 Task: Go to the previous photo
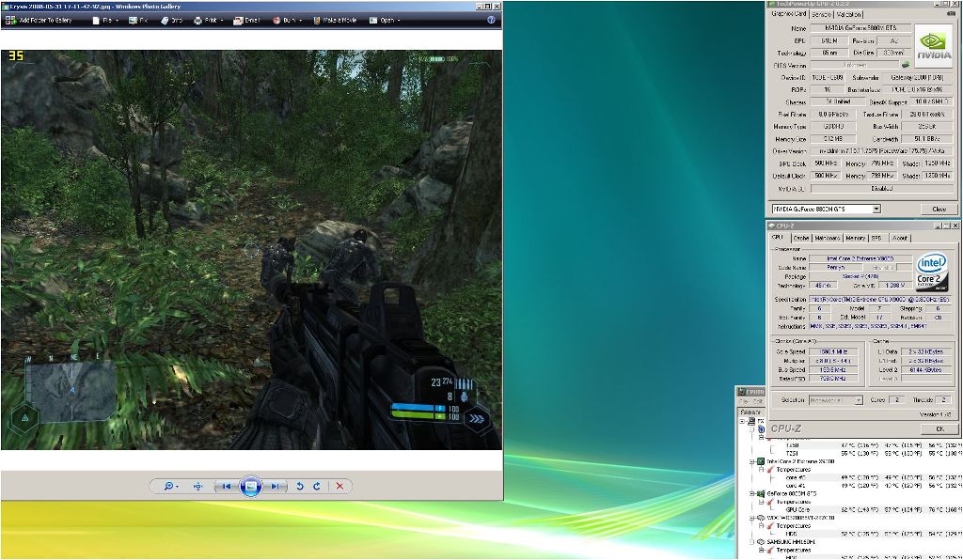click(226, 487)
